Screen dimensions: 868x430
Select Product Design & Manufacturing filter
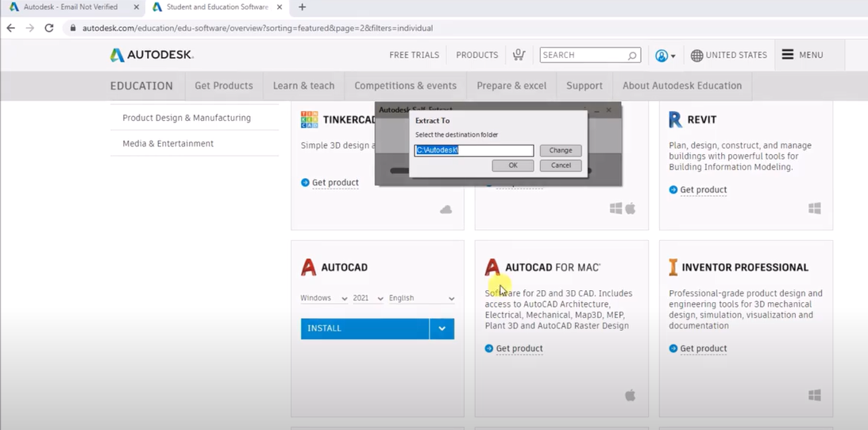(187, 118)
